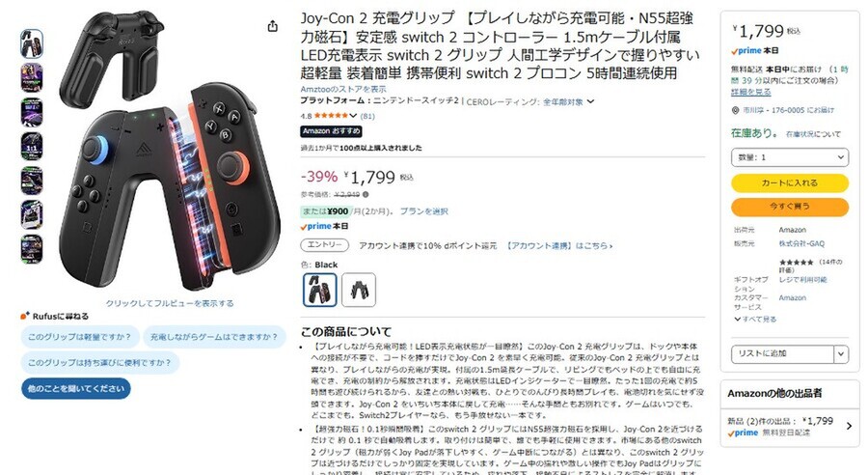Ask Rufus 他のことを聞いてください
This screenshot has width=868, height=475.
pyautogui.click(x=76, y=388)
